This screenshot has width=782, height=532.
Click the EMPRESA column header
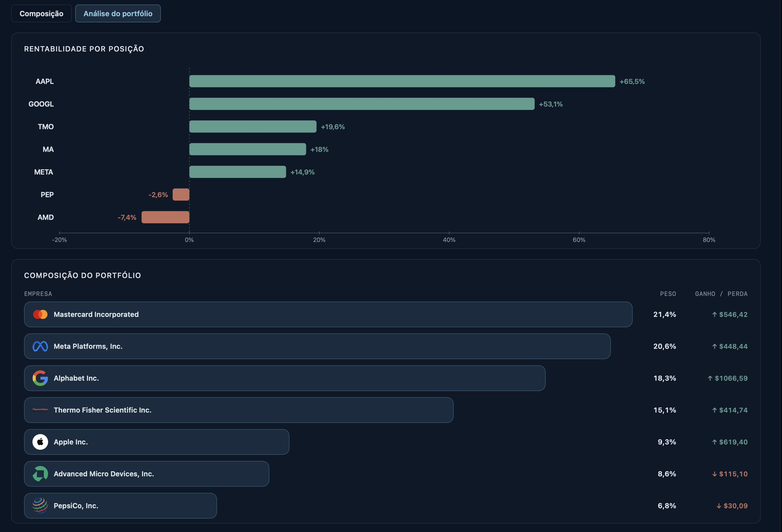38,294
